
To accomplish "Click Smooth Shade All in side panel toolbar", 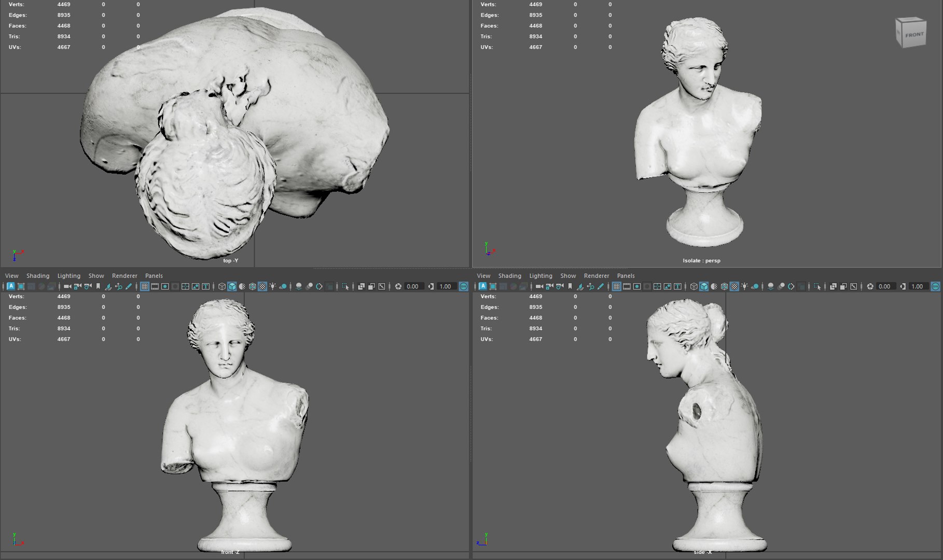I will (x=704, y=286).
